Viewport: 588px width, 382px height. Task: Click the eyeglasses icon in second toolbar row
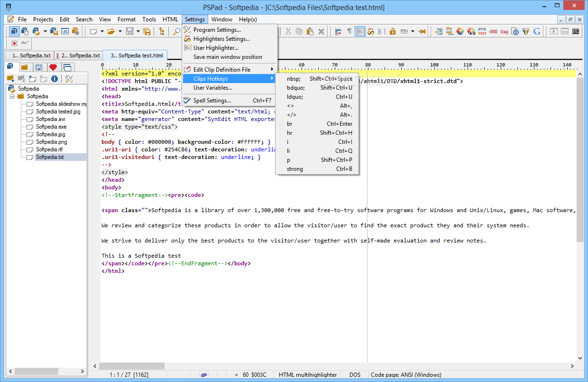(25, 43)
